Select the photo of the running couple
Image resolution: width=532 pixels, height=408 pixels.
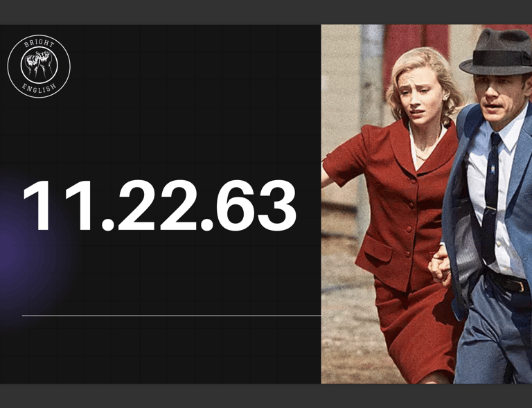pos(427,204)
